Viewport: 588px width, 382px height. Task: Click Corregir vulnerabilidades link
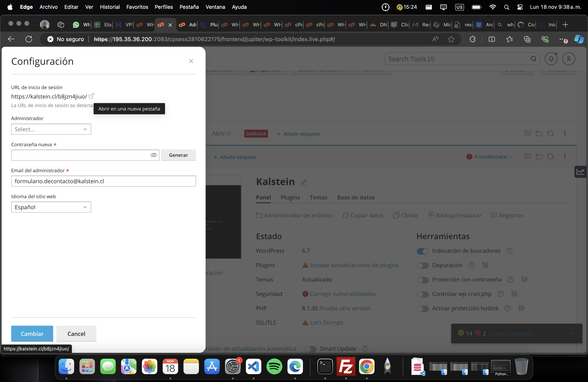pos(343,294)
